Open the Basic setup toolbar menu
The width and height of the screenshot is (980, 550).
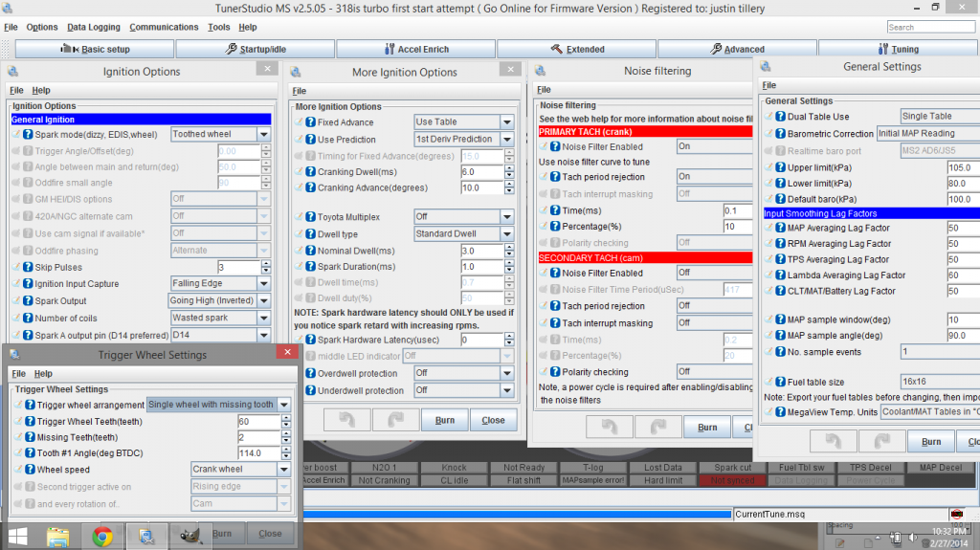click(95, 49)
